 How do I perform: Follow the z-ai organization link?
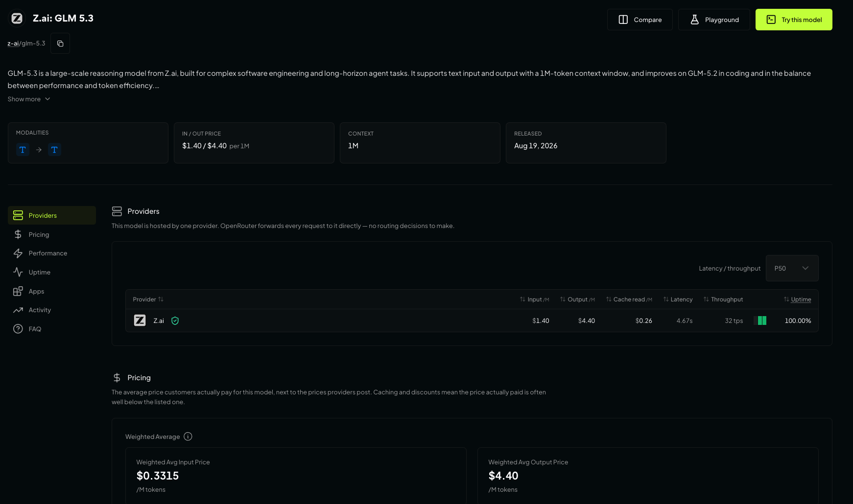pos(13,44)
